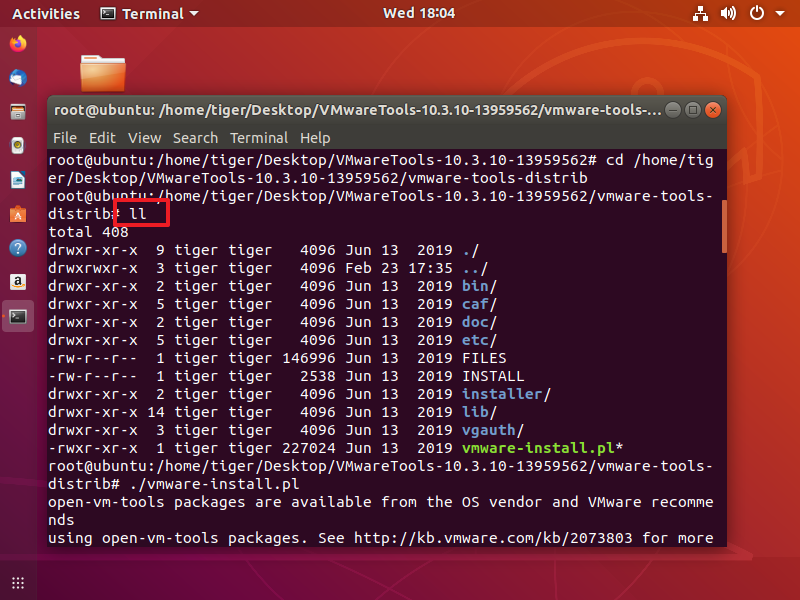Maximize the terminal window
The width and height of the screenshot is (800, 600).
click(693, 110)
